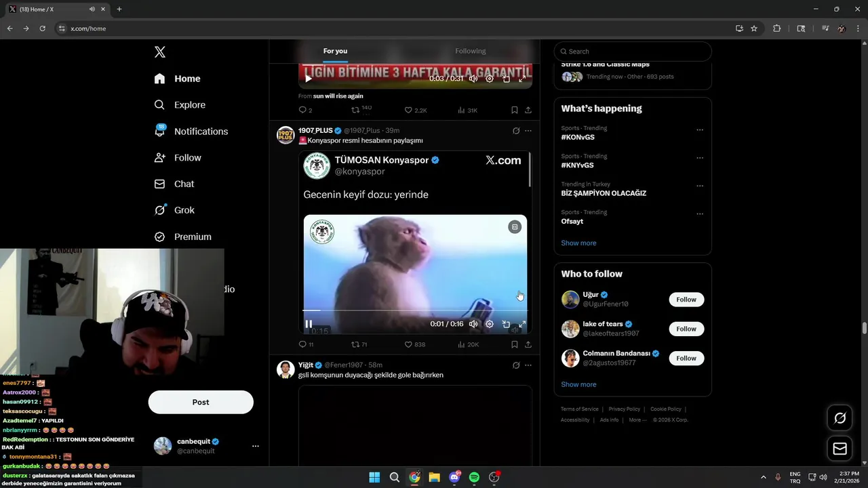868x488 pixels.
Task: Play the top video at 0:03
Action: pyautogui.click(x=309, y=79)
